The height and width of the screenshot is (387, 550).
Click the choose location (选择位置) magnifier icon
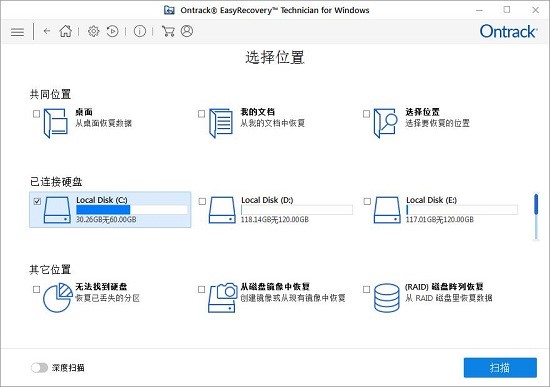coord(385,123)
